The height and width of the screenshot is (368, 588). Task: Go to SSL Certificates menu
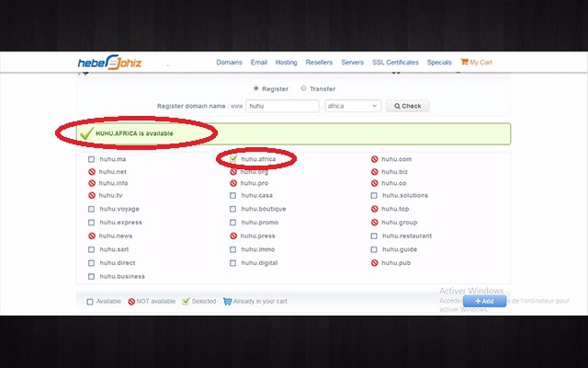(395, 63)
